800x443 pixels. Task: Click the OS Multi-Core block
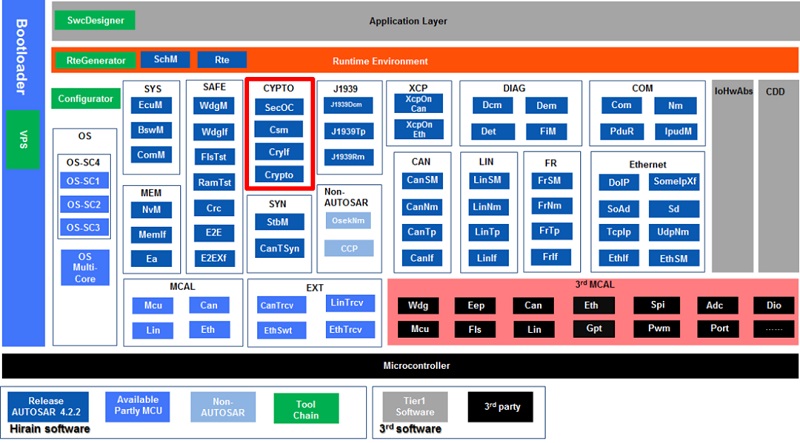tap(85, 267)
